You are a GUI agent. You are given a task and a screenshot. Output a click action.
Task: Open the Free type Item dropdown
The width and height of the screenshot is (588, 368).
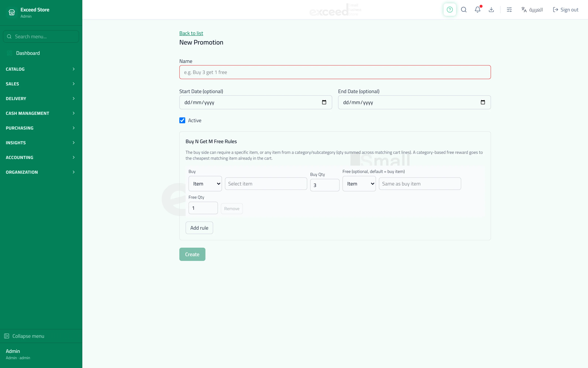359,183
